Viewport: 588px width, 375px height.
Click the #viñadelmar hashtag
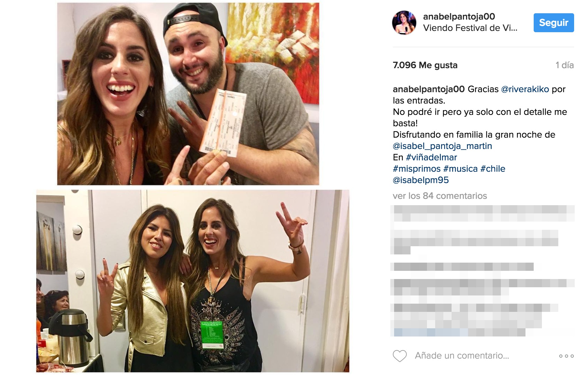click(431, 158)
